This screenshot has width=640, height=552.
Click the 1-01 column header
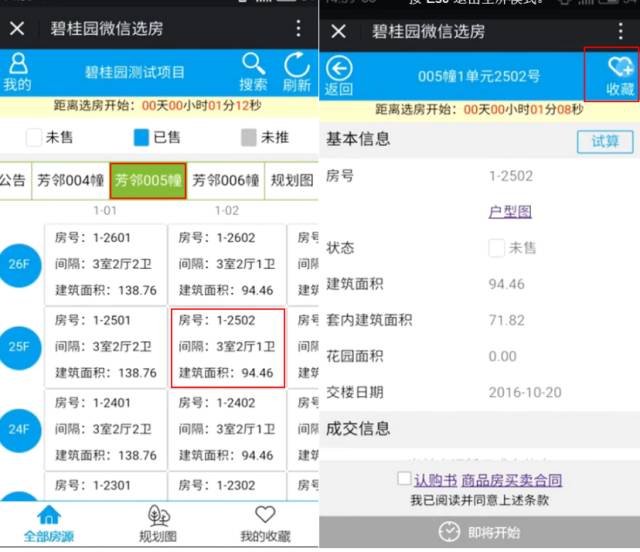tap(105, 210)
